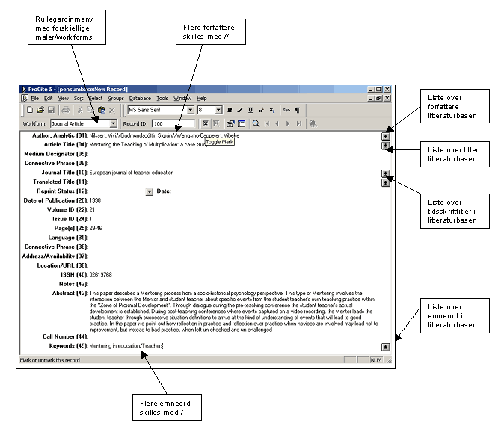Screen dimensions: 504x423
Task: Open the Groups menu
Action: click(x=116, y=99)
